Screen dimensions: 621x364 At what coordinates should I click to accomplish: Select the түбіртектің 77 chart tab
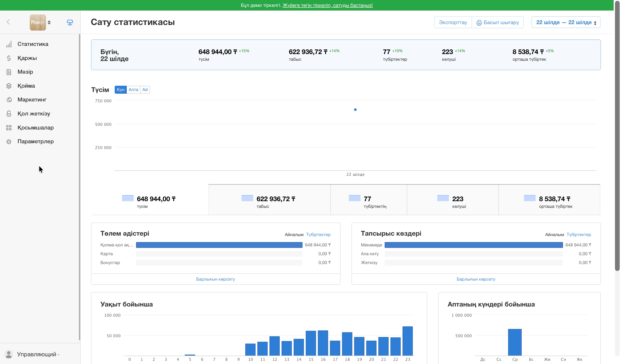click(369, 200)
